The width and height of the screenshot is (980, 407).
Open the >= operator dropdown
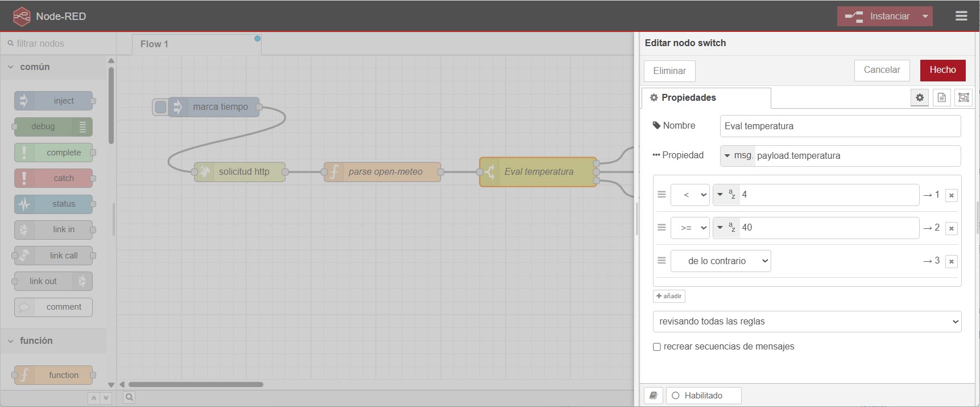click(x=690, y=228)
